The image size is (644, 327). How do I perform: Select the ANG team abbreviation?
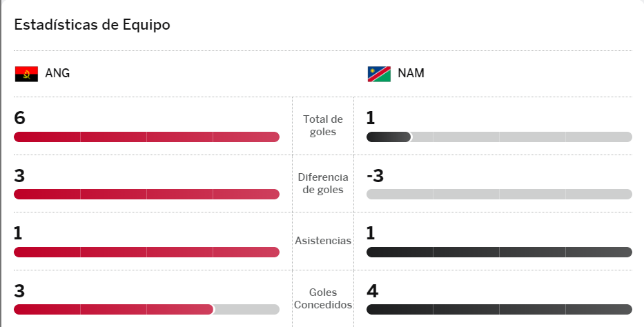(57, 74)
